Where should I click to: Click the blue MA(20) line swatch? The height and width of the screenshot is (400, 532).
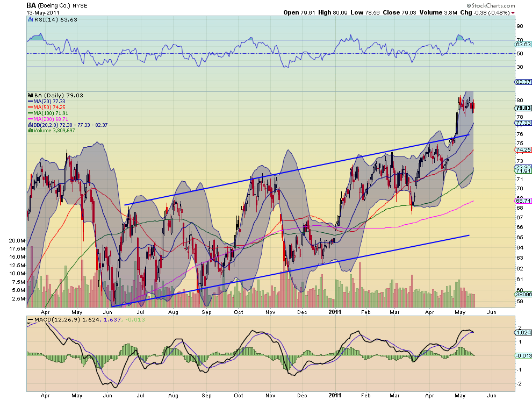(30, 102)
